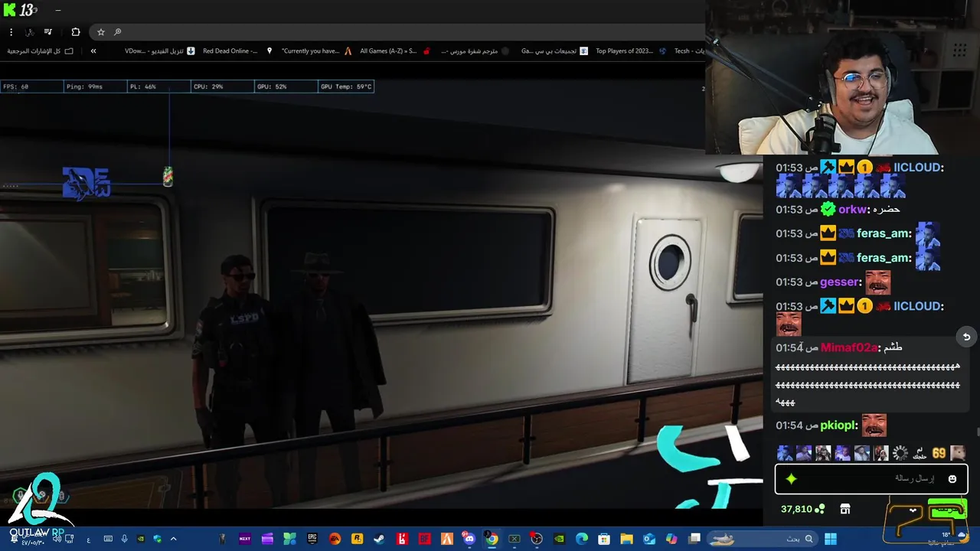Open the media controls icon in toolbar
Screen dimensions: 980x551
click(x=47, y=31)
